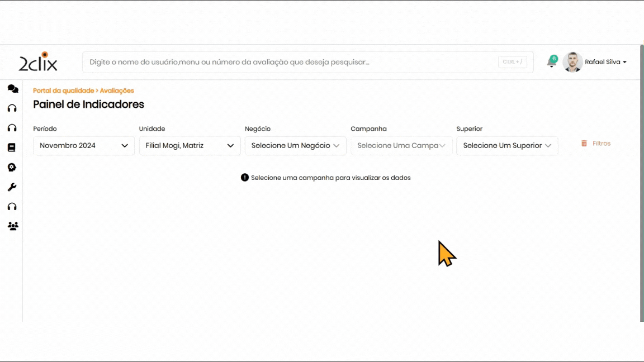This screenshot has height=362, width=644.
Task: Expand the Período dropdown showing Novembro 2024
Action: click(x=84, y=146)
